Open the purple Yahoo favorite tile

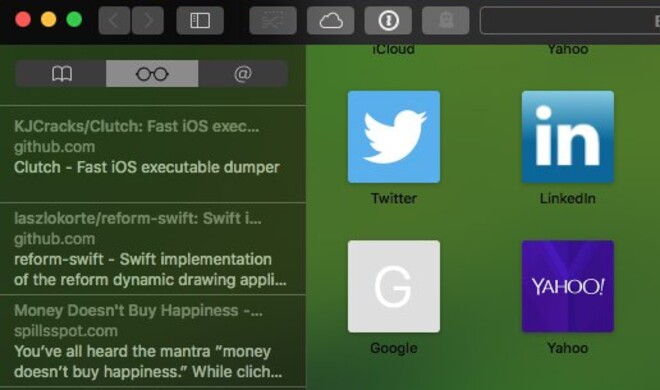pos(568,287)
